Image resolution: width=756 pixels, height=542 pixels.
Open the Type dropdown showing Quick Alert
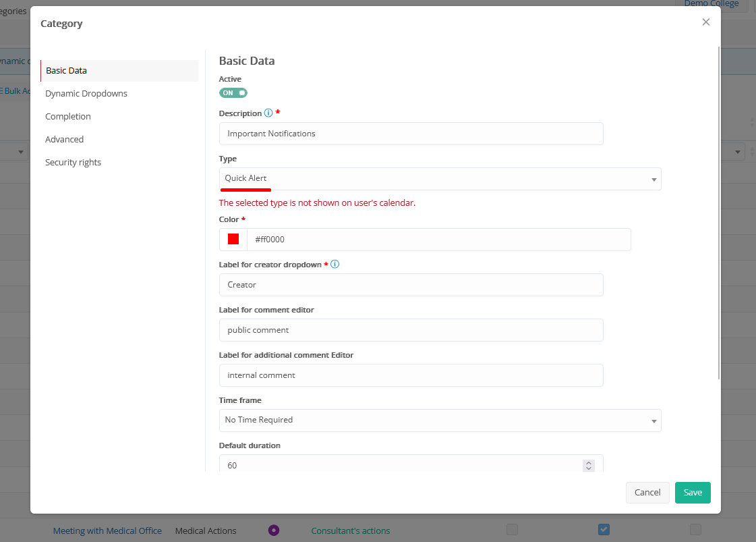click(x=440, y=179)
